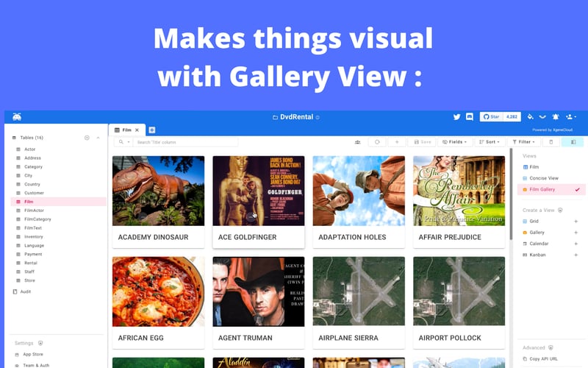Image resolution: width=588 pixels, height=368 pixels.
Task: Click Copy API URL
Action: 543,359
